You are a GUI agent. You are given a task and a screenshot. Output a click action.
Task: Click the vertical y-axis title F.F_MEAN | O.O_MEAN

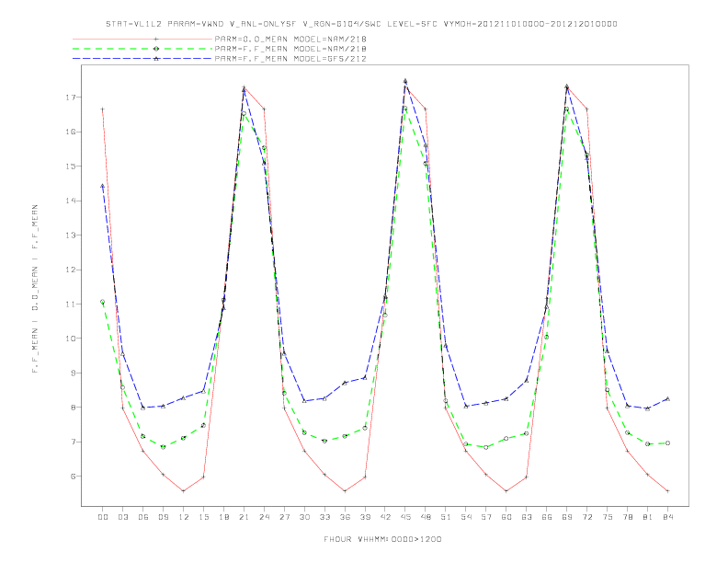35,289
